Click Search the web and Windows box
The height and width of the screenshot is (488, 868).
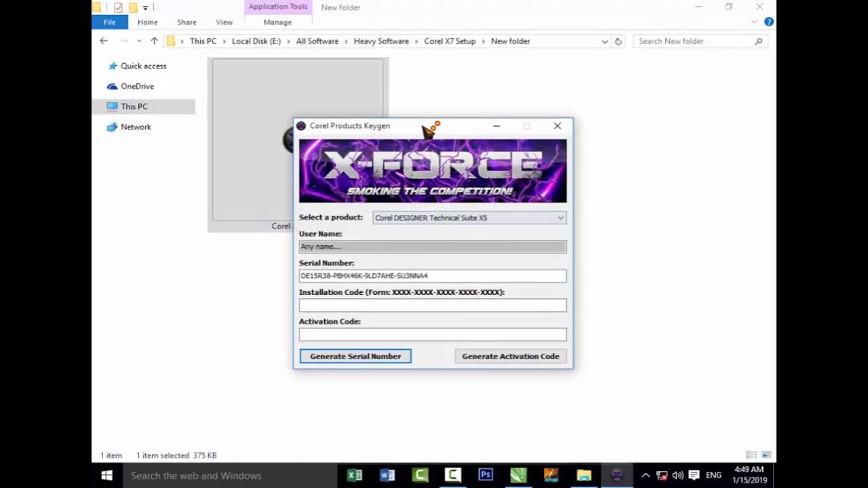(230, 475)
